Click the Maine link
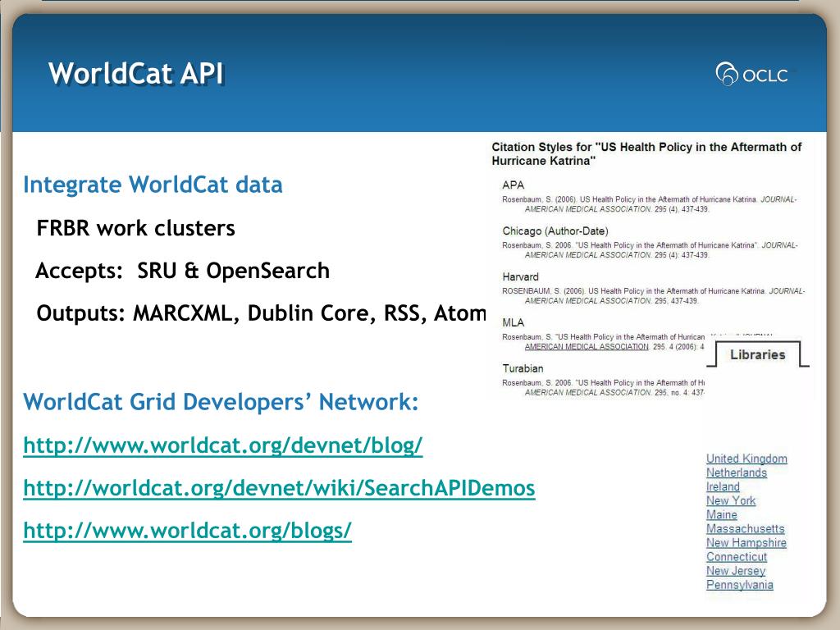The width and height of the screenshot is (840, 630). click(x=722, y=514)
